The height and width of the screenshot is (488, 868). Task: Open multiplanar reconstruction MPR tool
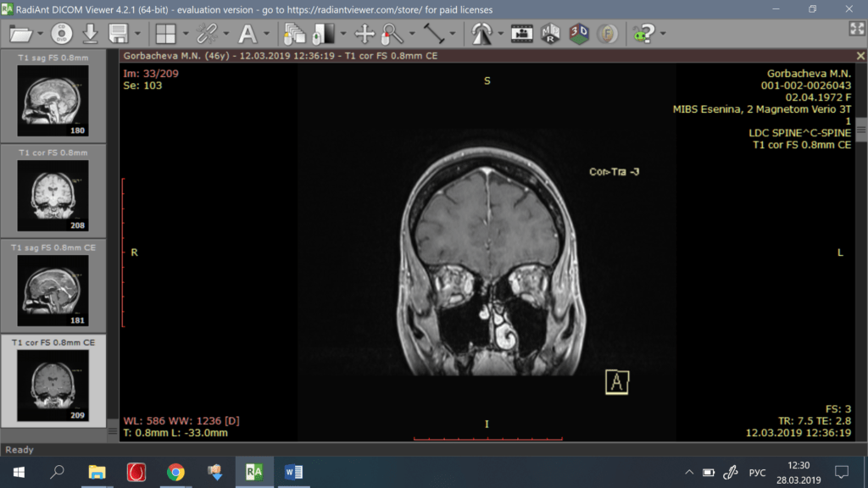(550, 34)
